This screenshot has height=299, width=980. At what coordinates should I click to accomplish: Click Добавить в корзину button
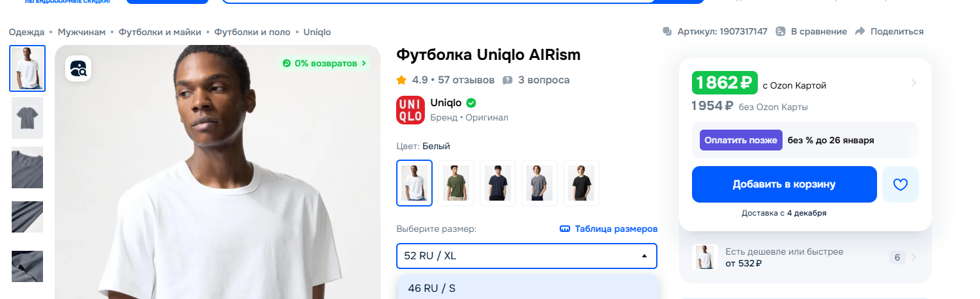784,184
